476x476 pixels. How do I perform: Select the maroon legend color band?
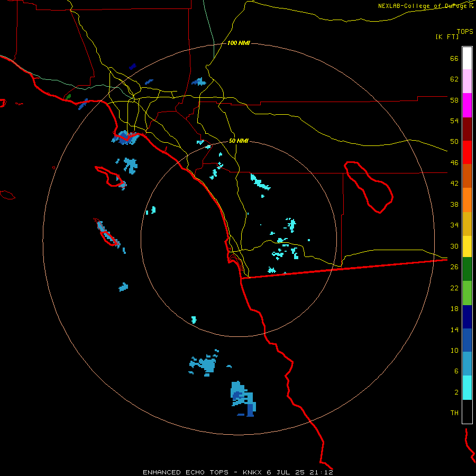[467, 129]
